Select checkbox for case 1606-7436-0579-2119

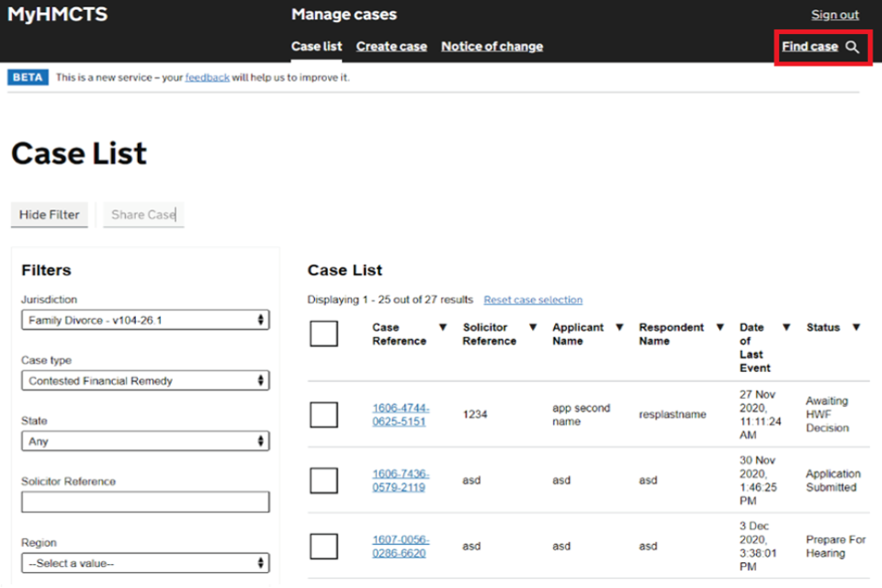[x=323, y=481]
